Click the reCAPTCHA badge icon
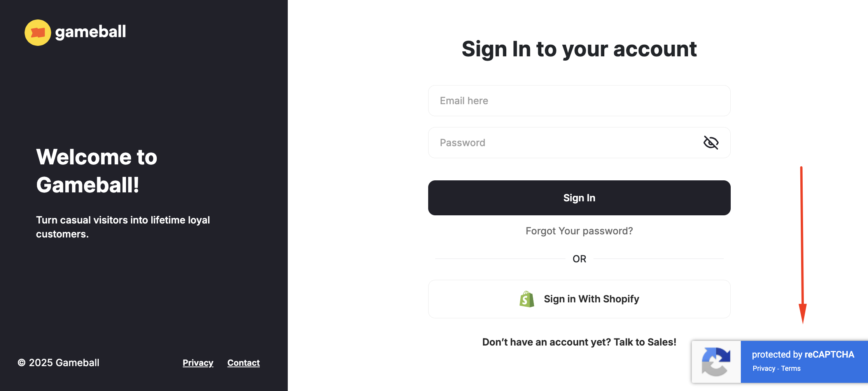This screenshot has height=391, width=868. pyautogui.click(x=716, y=362)
